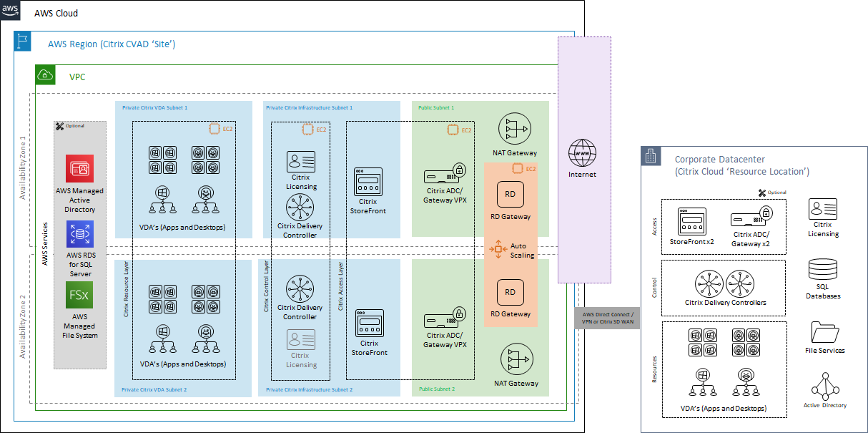Click the AWS Direct Connect / VPN label box
868x433 pixels.
point(608,317)
